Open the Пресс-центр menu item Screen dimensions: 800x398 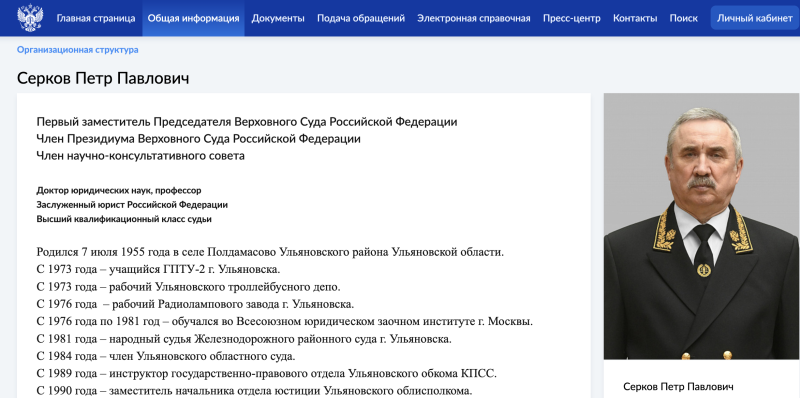coord(571,18)
